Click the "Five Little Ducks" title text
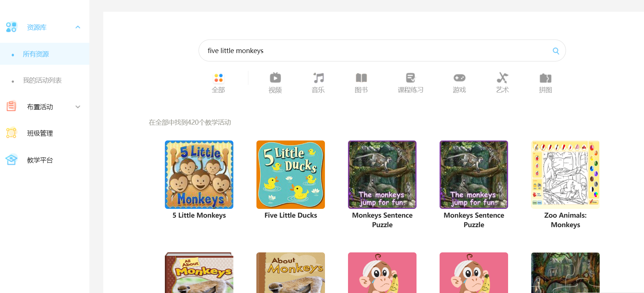The image size is (644, 293). (x=290, y=215)
